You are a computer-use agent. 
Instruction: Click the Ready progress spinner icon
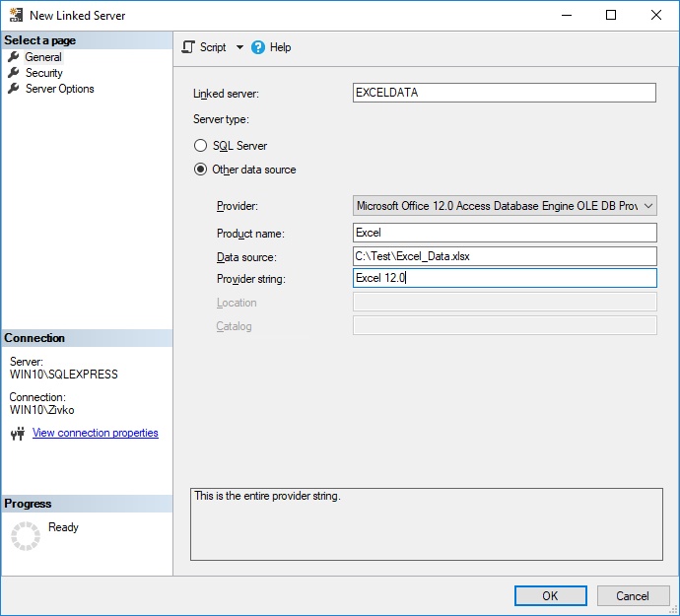[25, 536]
